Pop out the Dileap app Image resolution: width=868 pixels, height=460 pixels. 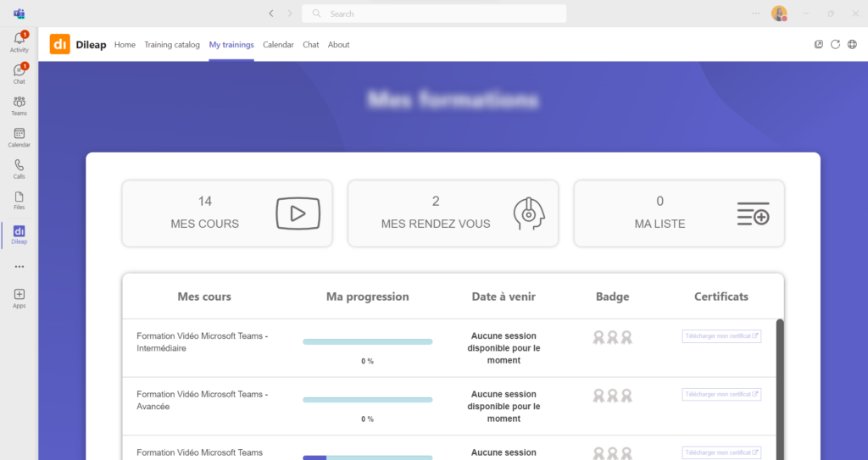(x=819, y=44)
